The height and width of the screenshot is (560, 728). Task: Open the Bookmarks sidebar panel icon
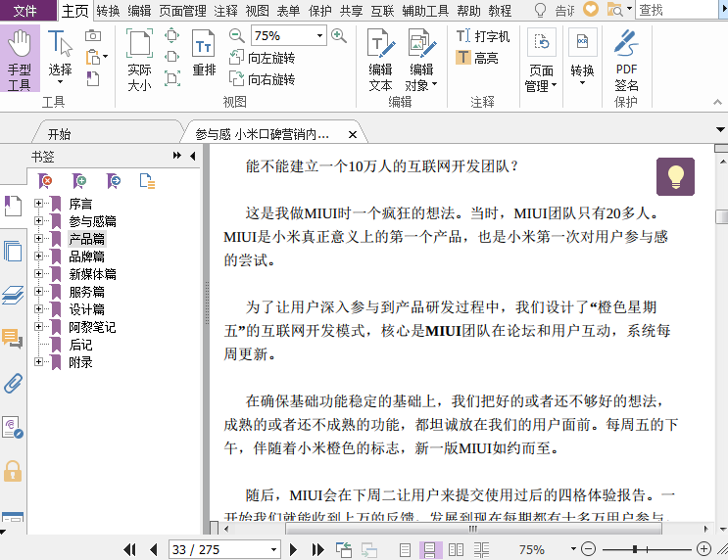[13, 206]
